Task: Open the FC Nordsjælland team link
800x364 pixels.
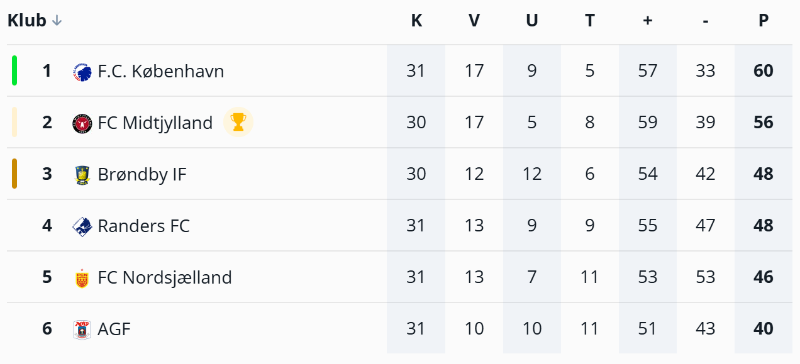Action: point(165,278)
